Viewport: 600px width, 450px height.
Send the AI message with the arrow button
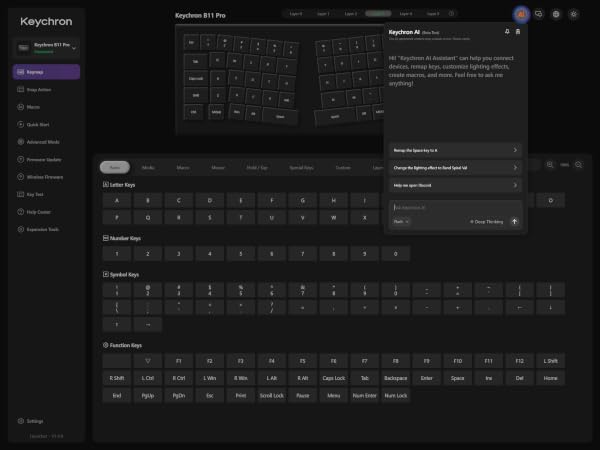coord(515,222)
